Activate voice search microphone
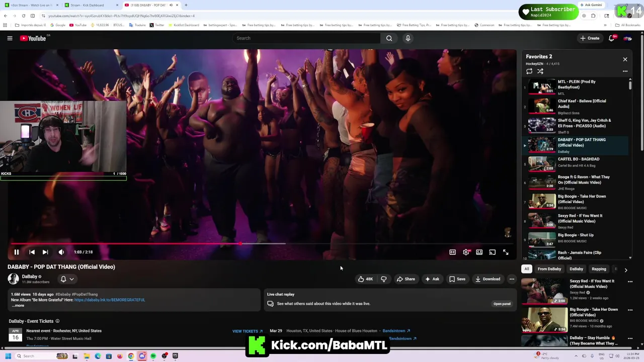The width and height of the screenshot is (644, 362). (x=408, y=38)
